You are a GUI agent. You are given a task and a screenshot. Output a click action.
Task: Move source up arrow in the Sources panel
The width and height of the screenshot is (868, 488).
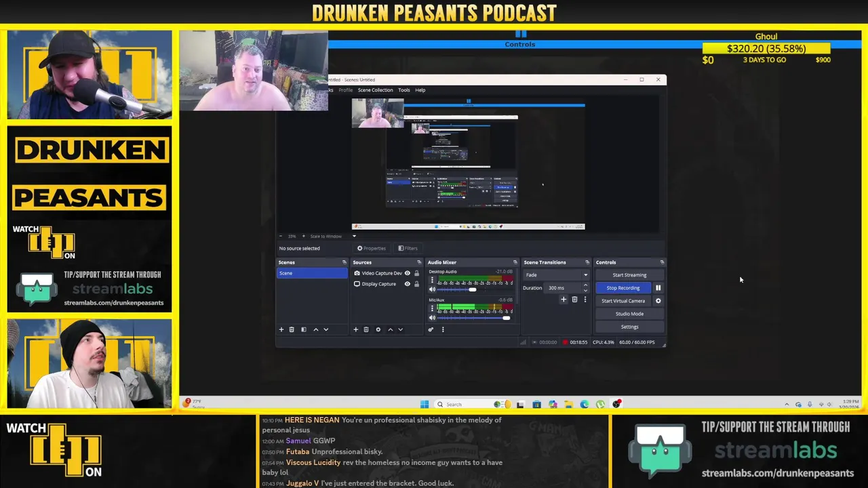click(x=390, y=329)
